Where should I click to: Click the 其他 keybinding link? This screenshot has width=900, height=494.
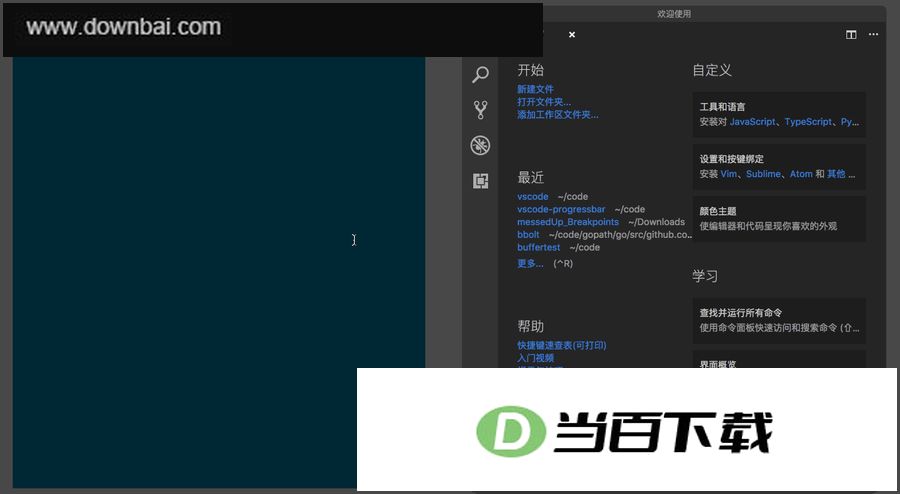tap(836, 174)
